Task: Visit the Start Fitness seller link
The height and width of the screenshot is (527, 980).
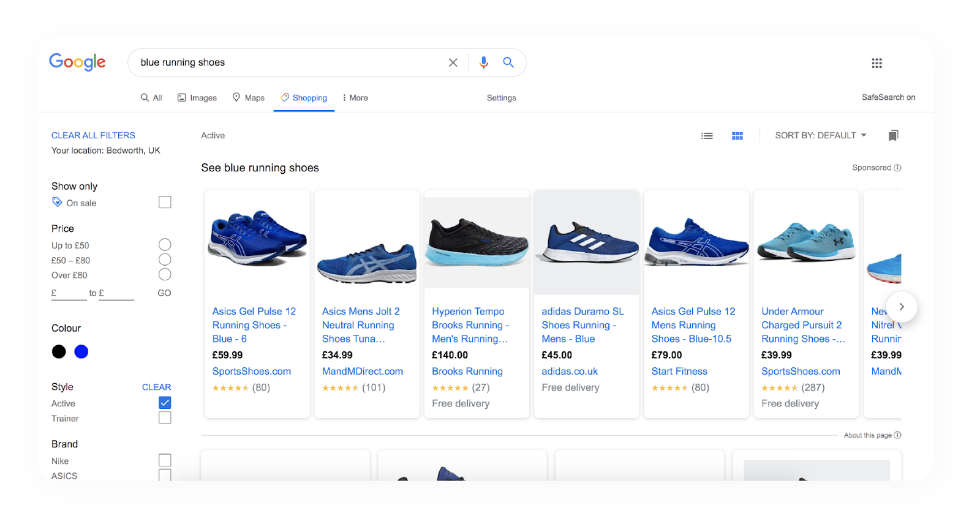Action: [679, 372]
